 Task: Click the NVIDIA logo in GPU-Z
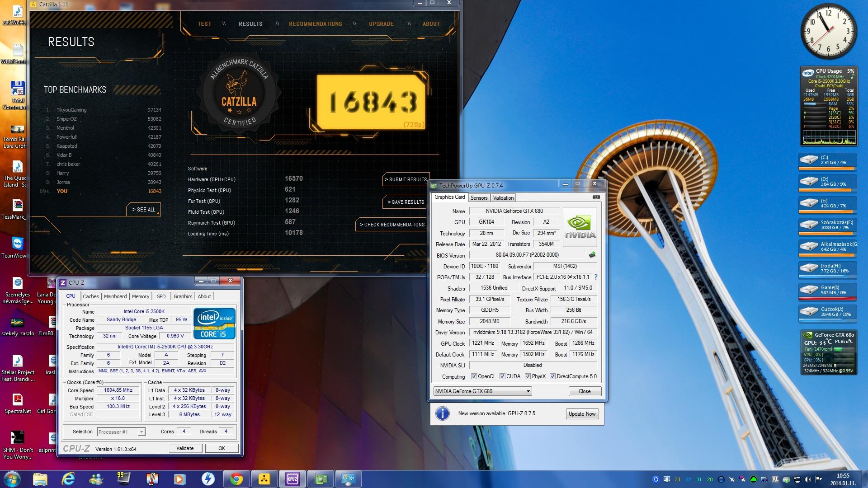pos(580,227)
